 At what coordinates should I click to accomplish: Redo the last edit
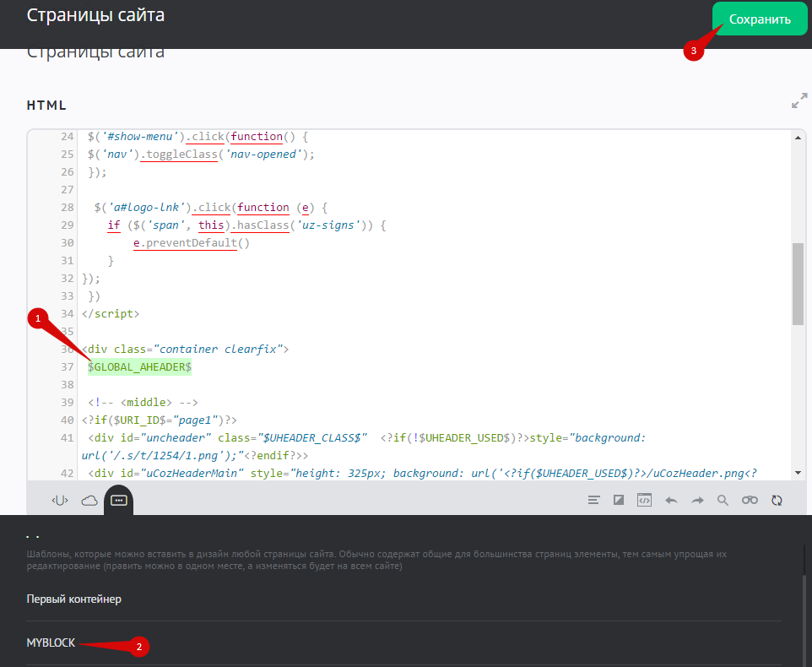(x=697, y=501)
